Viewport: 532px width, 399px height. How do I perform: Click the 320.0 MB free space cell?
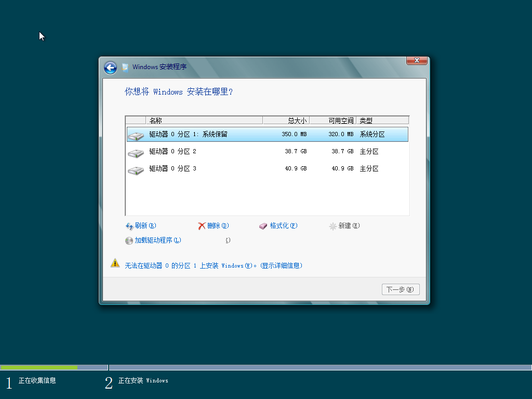pos(341,135)
